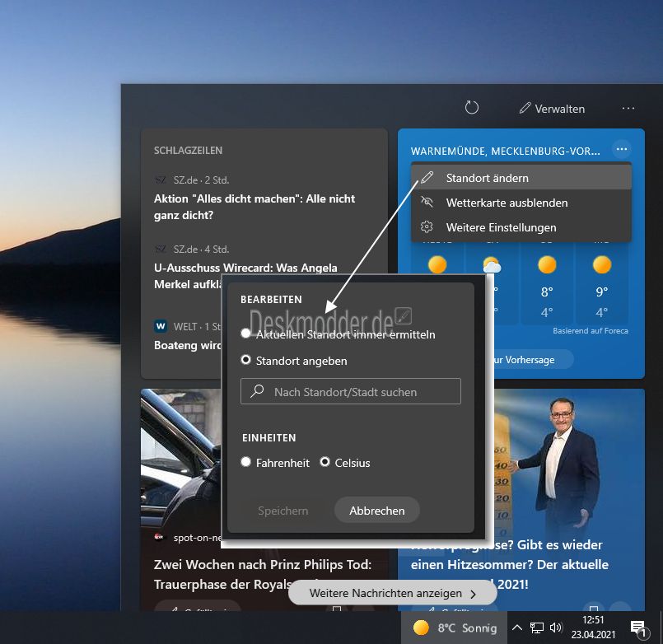Click the weather widget in the taskbar
Screen dimensions: 663x644
tap(455, 628)
